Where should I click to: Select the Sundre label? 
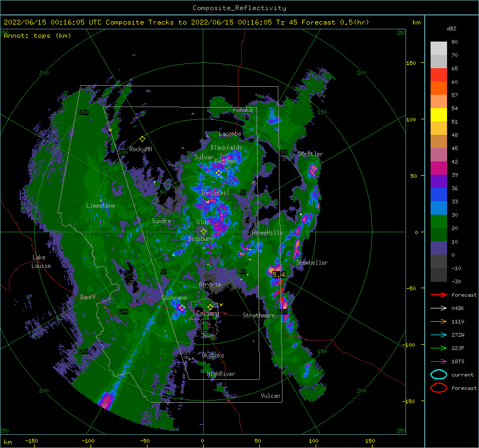click(161, 221)
